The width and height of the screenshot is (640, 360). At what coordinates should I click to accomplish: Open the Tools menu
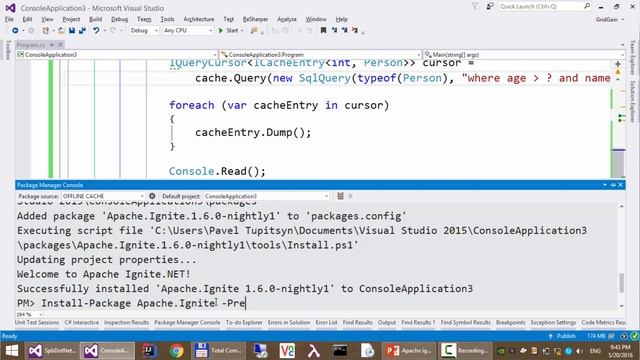pyautogui.click(x=167, y=19)
